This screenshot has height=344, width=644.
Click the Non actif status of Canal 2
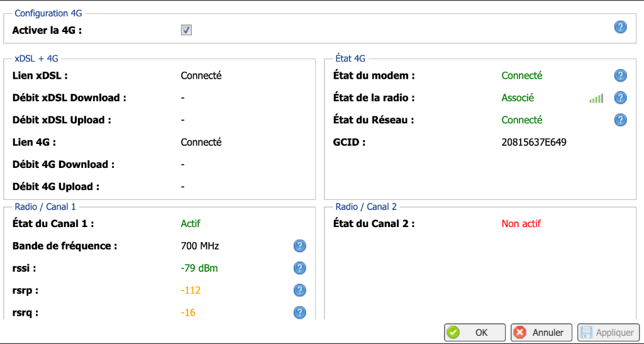[x=521, y=223]
